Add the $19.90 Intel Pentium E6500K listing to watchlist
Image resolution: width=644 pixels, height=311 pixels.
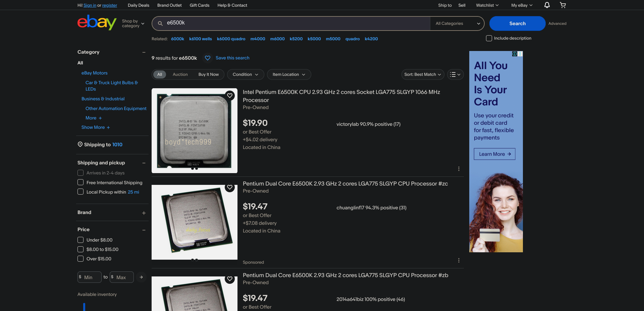[x=230, y=96]
